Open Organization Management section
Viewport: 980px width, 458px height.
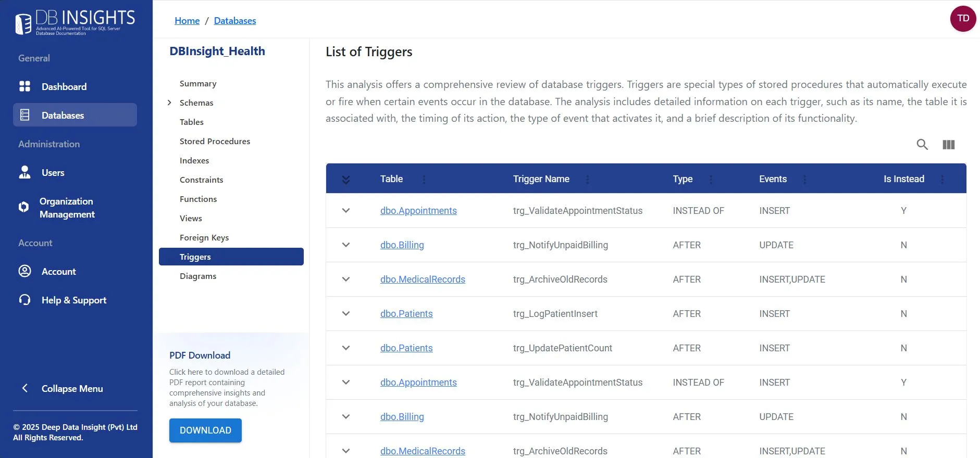click(67, 208)
